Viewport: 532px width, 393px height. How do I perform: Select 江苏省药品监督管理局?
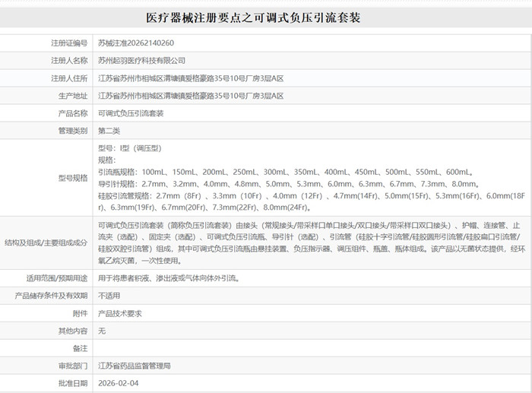coord(135,366)
